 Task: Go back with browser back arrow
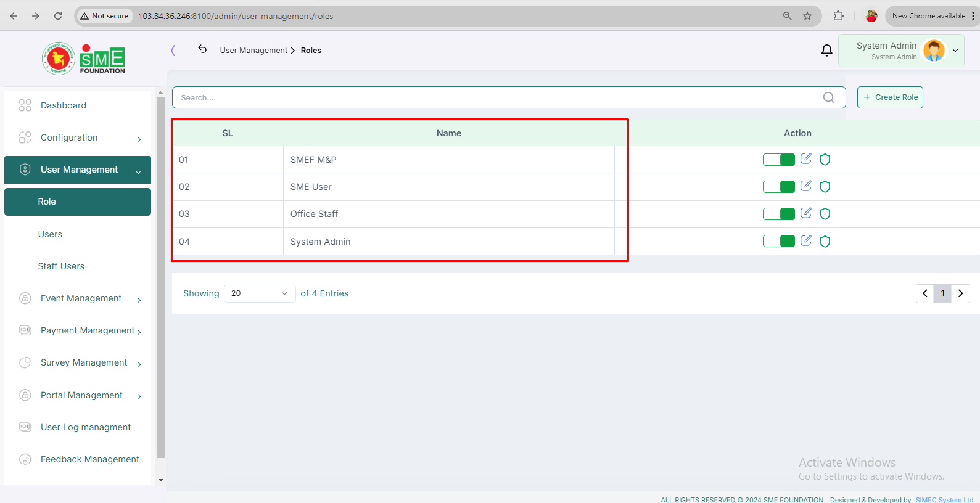tap(14, 16)
